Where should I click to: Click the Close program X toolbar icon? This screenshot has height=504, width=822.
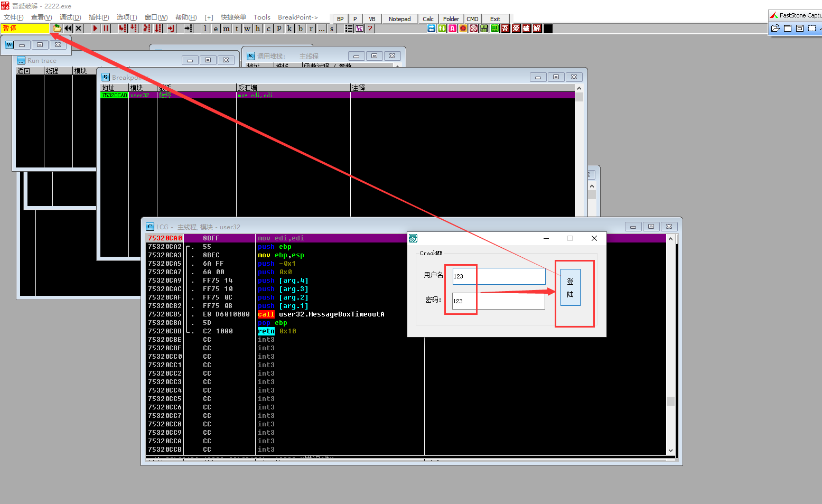tap(79, 29)
